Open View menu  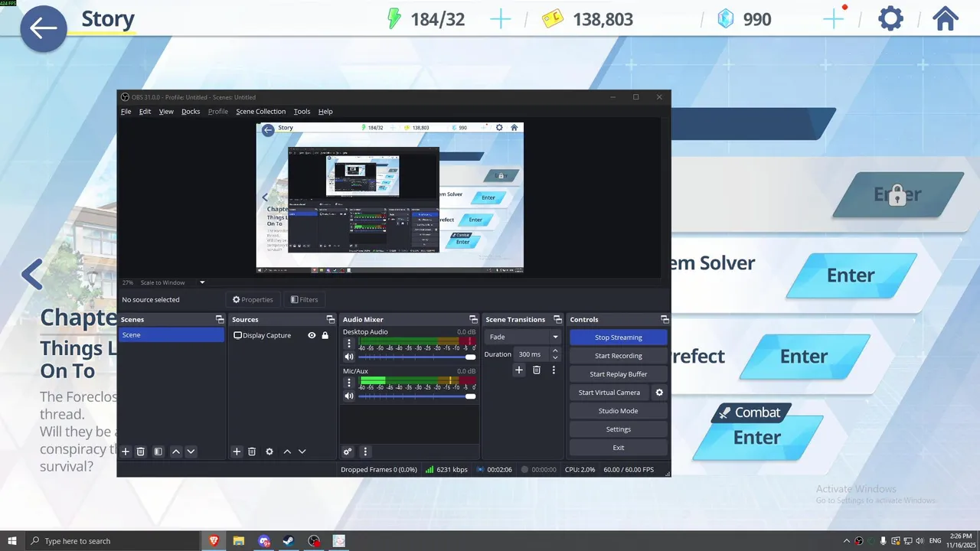tap(166, 112)
